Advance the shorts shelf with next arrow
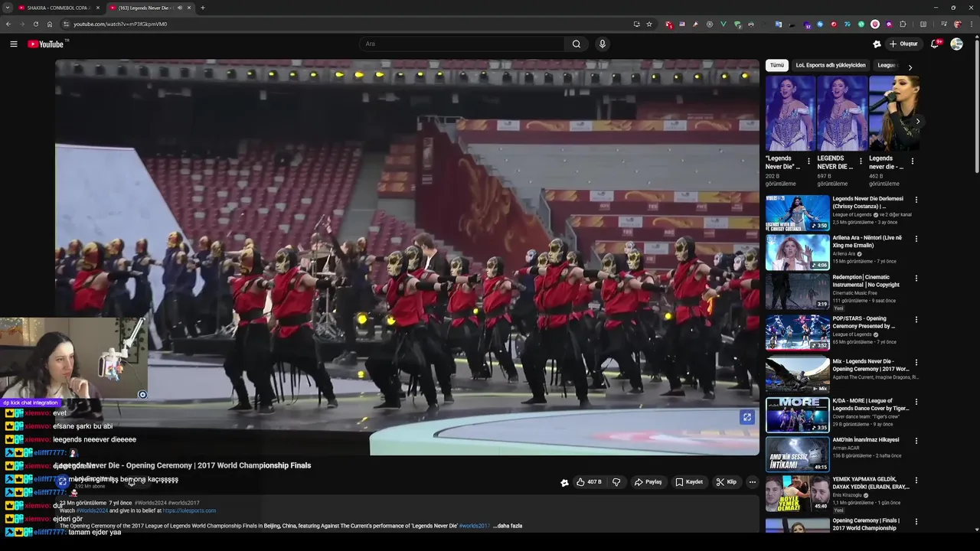Screen dimensions: 980x551 click(917, 121)
